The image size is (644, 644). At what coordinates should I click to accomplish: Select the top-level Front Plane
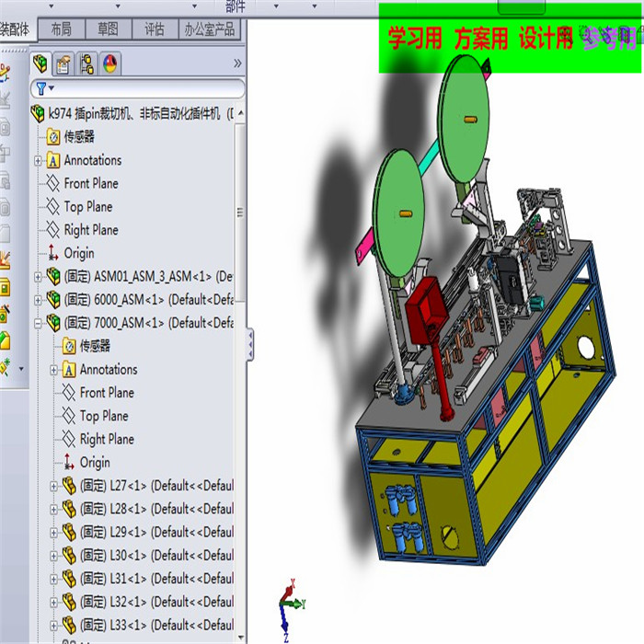tap(91, 183)
